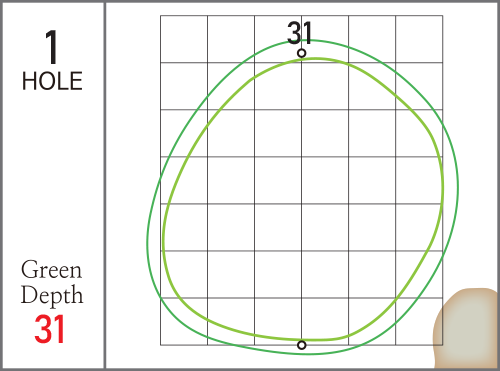Select the Depth word above red 31
Image resolution: width=500 pixels, height=371 pixels.
tap(52, 294)
